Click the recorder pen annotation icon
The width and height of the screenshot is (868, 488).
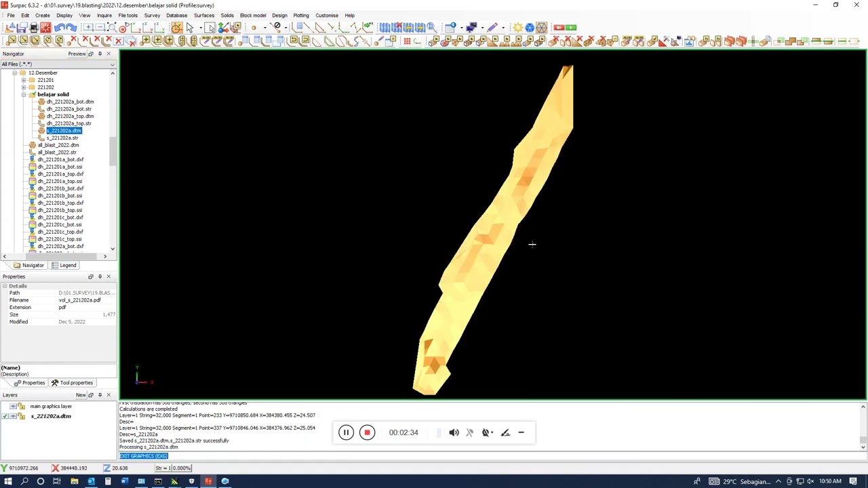coord(505,432)
